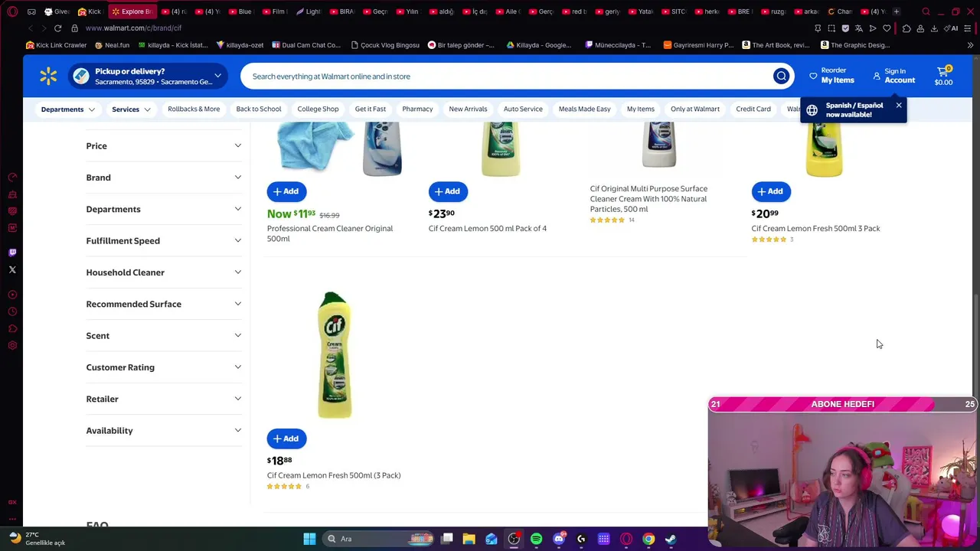Add Cif Cream Lemon Pack of 4 to cart
980x551 pixels.
[448, 191]
